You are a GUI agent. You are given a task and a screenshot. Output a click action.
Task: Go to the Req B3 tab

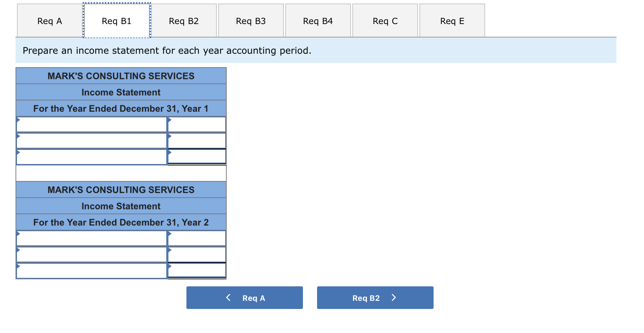point(251,21)
